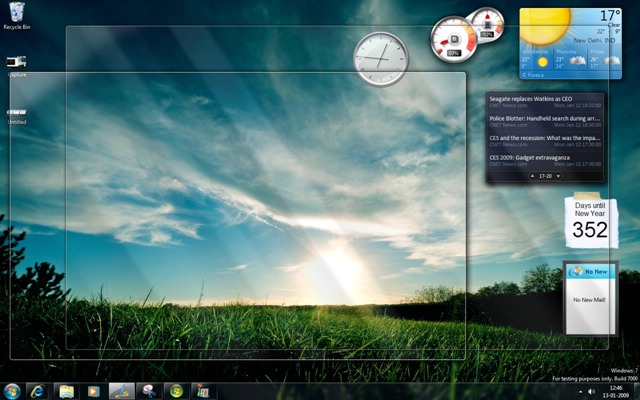Click the large sun on Weather gadget

pos(545,27)
